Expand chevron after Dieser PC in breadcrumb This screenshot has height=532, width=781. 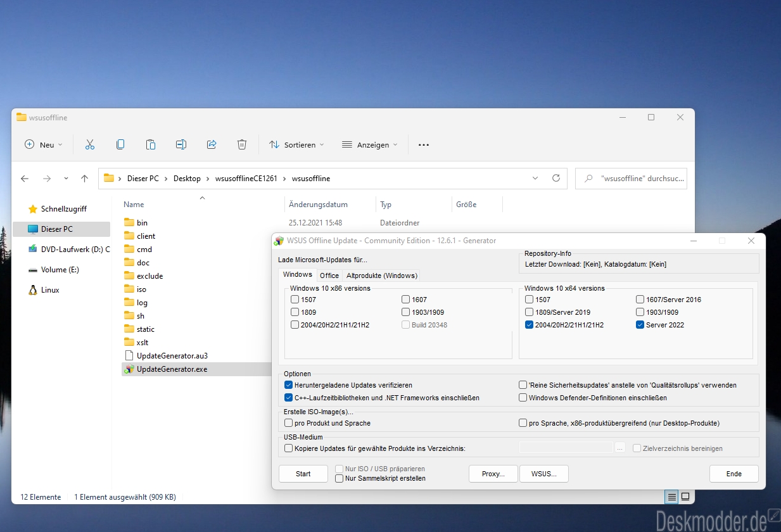166,179
